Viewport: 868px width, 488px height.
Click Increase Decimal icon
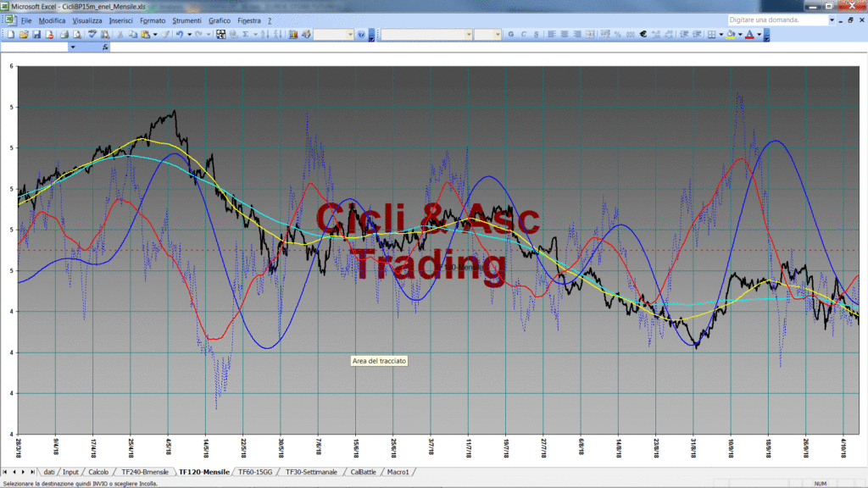(x=657, y=34)
